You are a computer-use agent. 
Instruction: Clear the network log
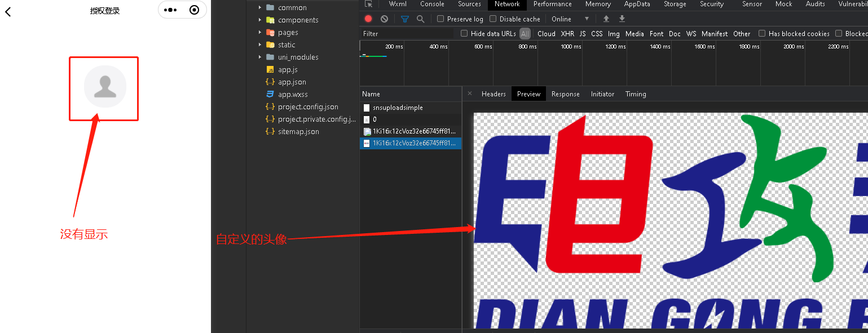[x=384, y=19]
